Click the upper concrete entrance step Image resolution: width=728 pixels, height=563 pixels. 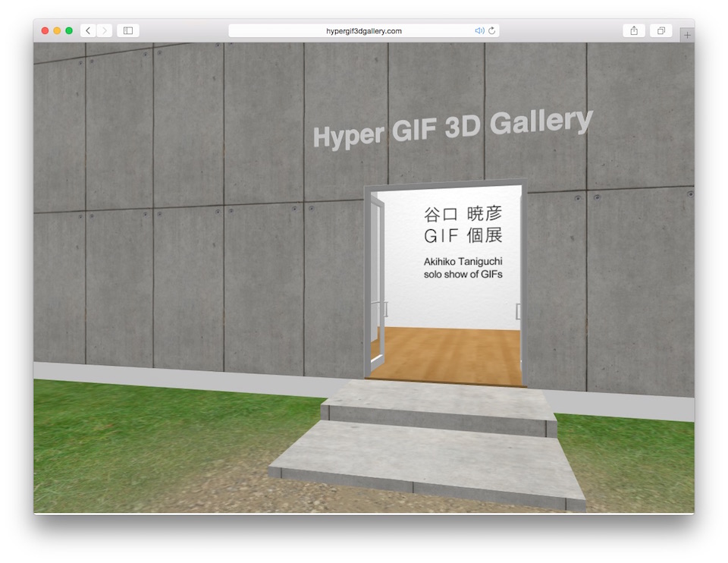coord(438,401)
